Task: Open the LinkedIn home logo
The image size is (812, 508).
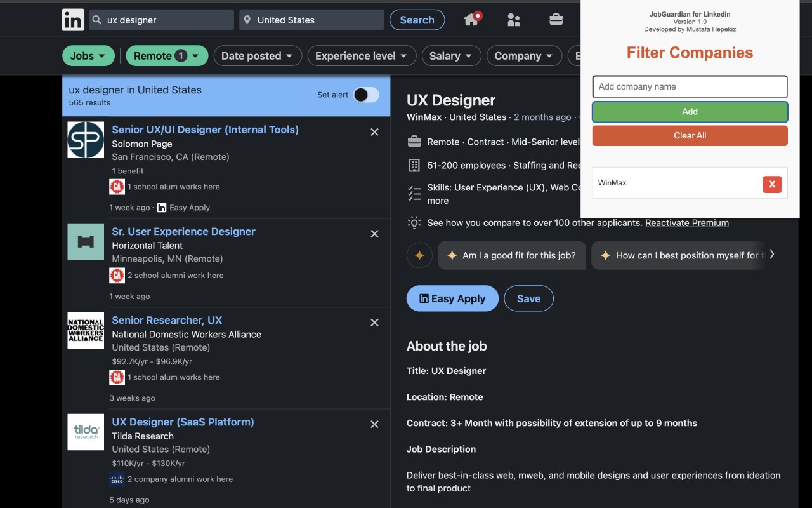Action: pos(73,20)
